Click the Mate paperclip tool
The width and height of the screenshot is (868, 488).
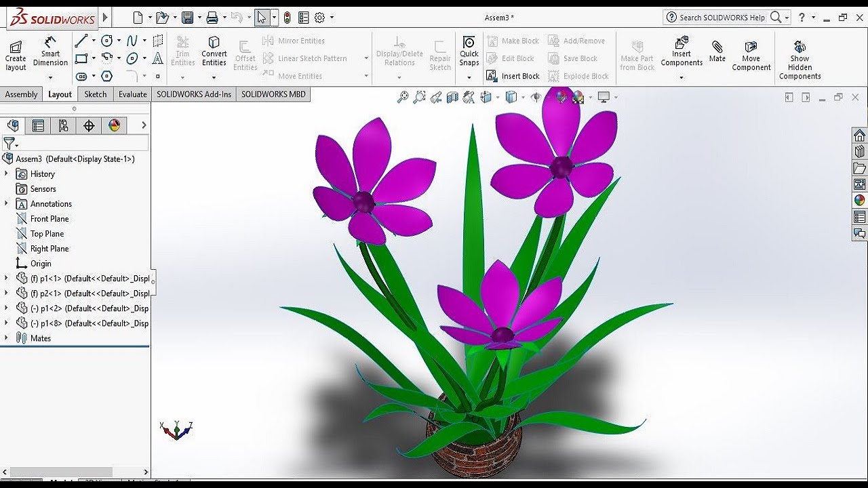pos(717,52)
